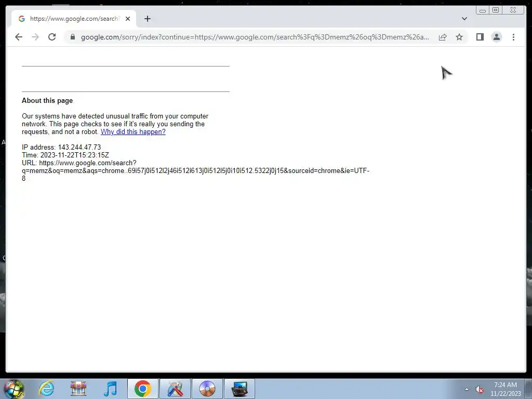
Task: Click Show desktop button at taskbar end
Action: point(529,389)
